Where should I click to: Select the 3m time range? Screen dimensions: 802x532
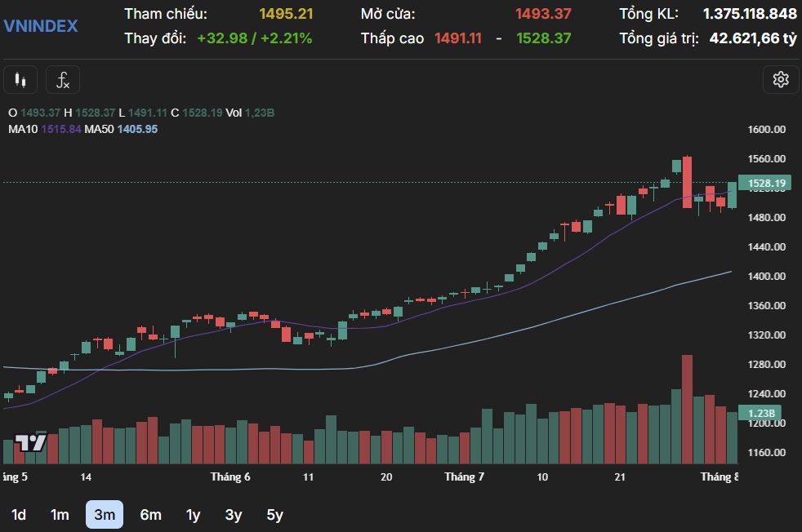pyautogui.click(x=105, y=515)
